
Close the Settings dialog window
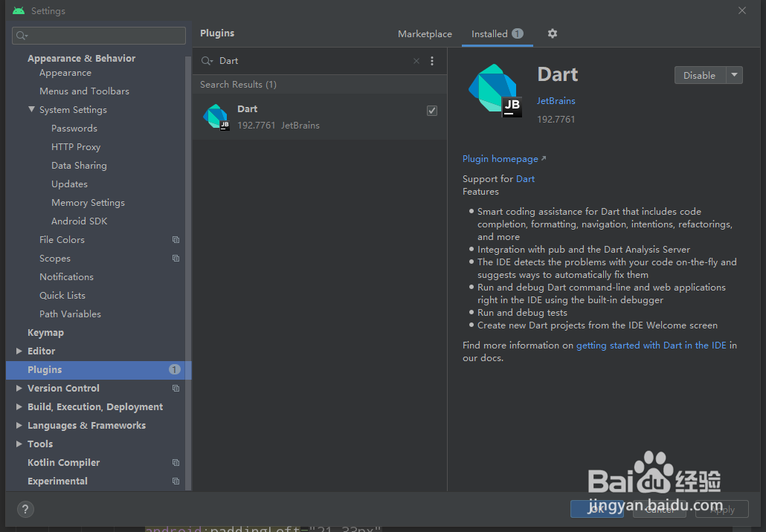point(742,10)
